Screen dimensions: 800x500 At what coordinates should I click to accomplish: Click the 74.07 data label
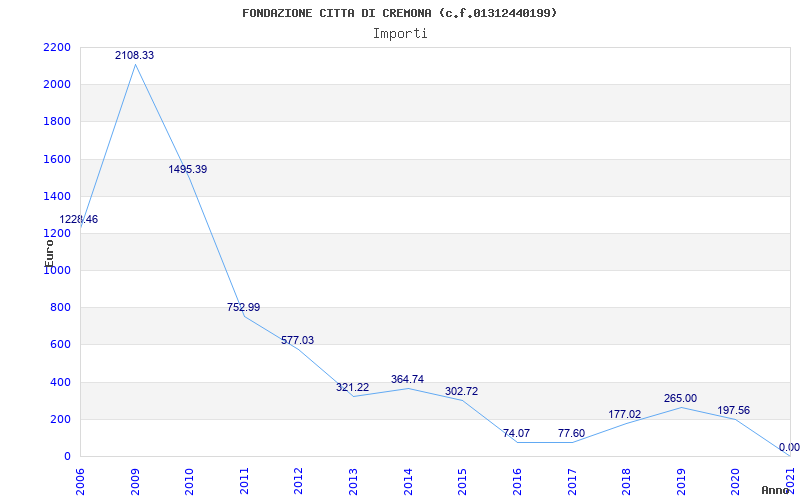click(x=516, y=434)
